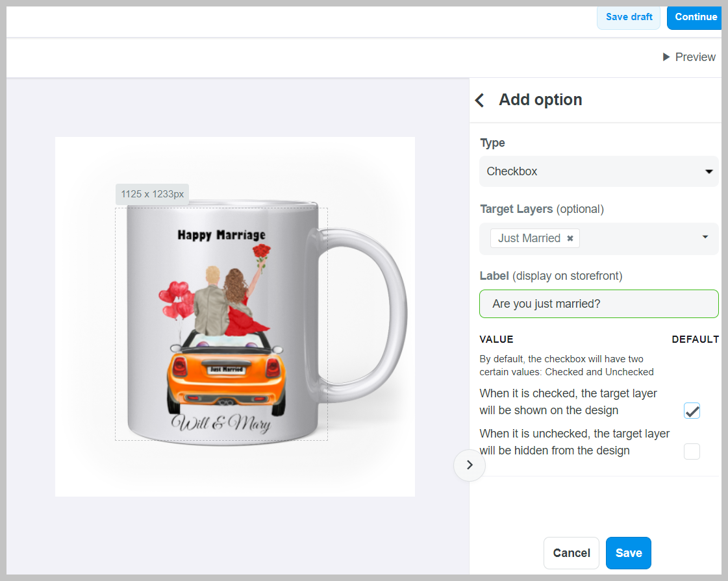Collapse the side panel with the round chevron button
The width and height of the screenshot is (728, 581).
pyautogui.click(x=470, y=465)
